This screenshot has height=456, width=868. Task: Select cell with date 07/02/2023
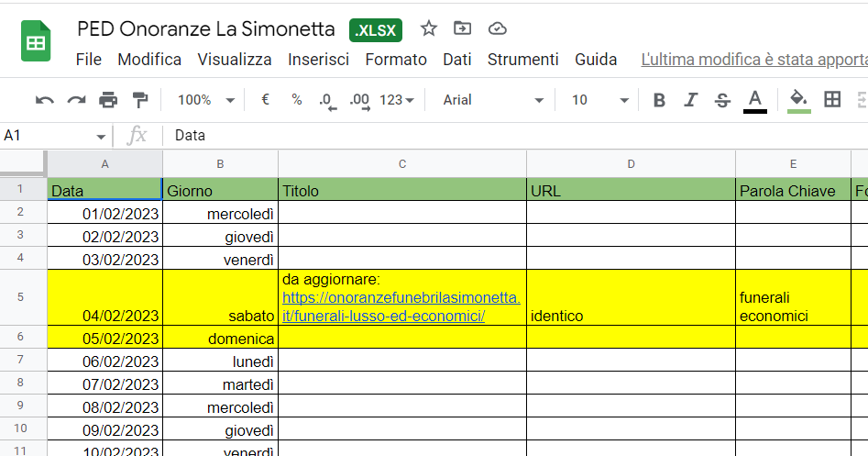[x=104, y=383]
